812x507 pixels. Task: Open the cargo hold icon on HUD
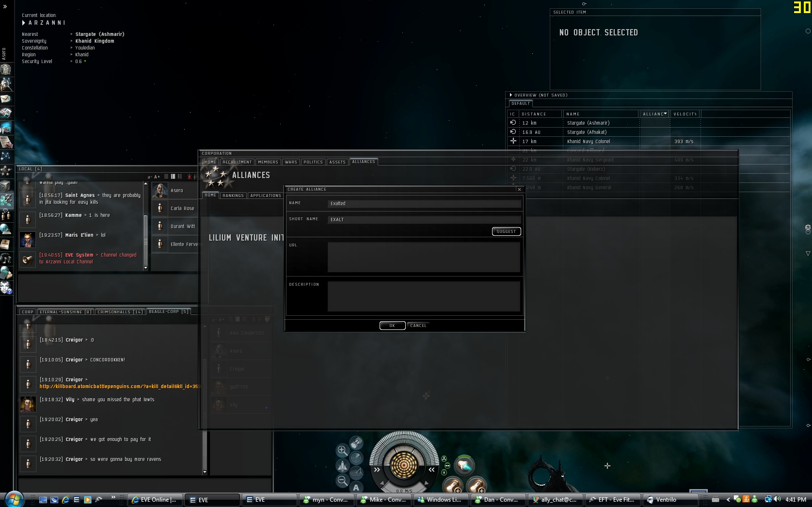(356, 442)
